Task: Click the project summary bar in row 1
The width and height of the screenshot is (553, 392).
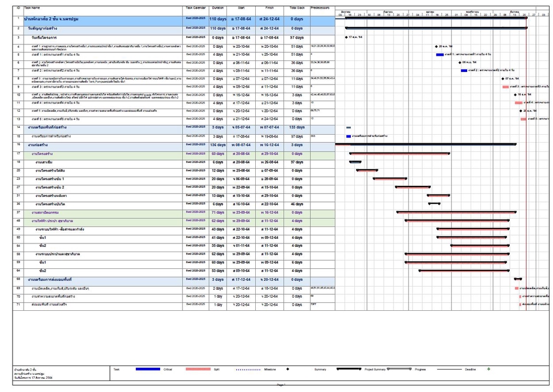Action: coord(436,18)
